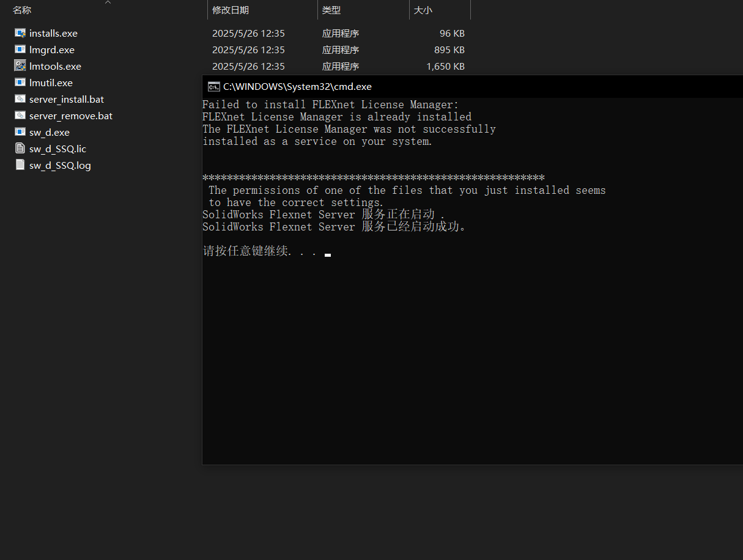Click the lmgrd.exe file name
This screenshot has height=560, width=743.
point(52,50)
